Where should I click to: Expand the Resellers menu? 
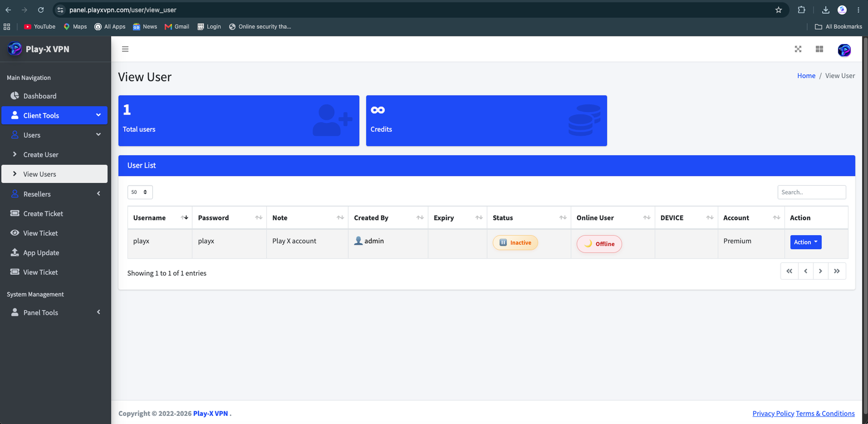(x=54, y=194)
